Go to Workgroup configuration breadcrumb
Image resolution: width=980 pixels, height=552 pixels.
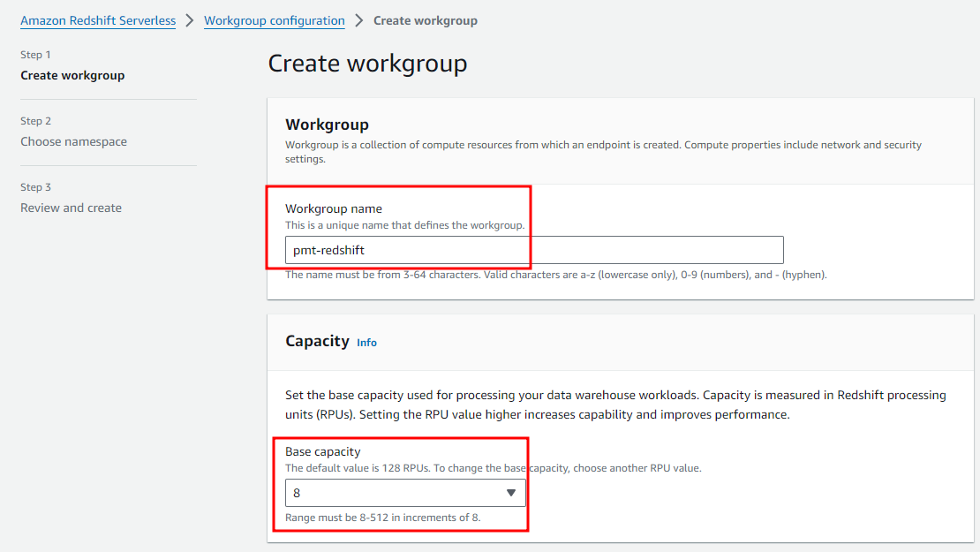click(275, 20)
